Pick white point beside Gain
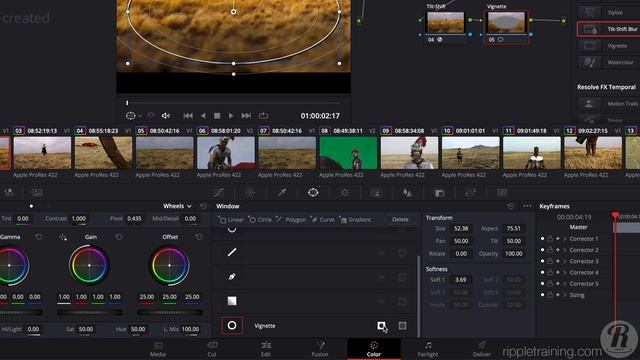640x360 pixels. (63, 237)
